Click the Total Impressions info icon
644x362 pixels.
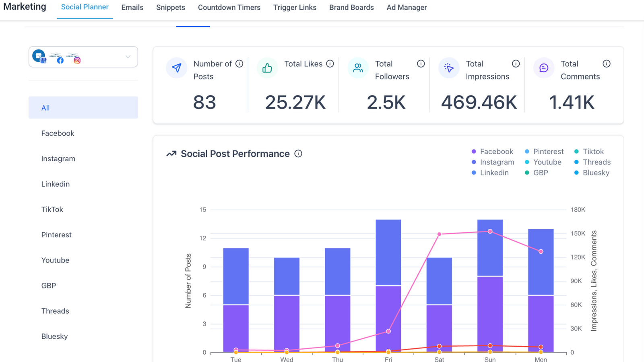tap(516, 64)
